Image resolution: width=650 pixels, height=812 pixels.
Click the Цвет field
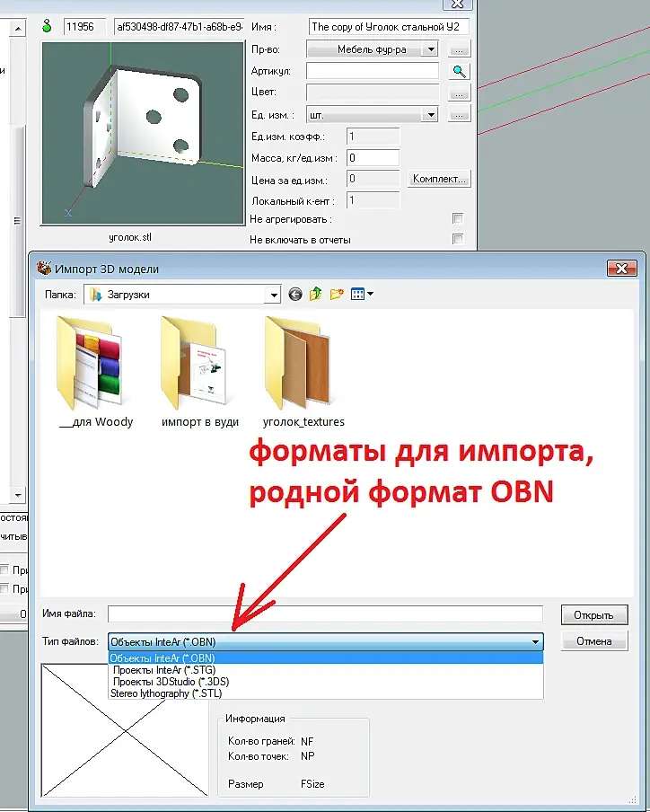373,93
